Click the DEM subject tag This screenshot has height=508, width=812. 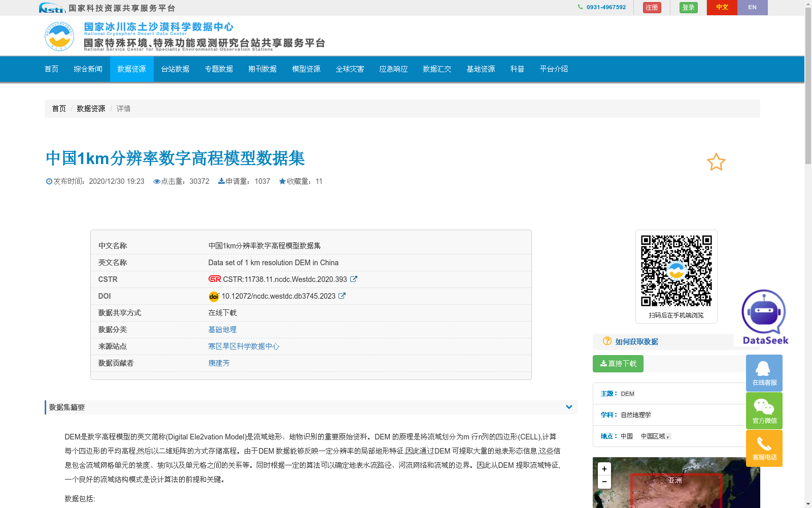(x=628, y=394)
